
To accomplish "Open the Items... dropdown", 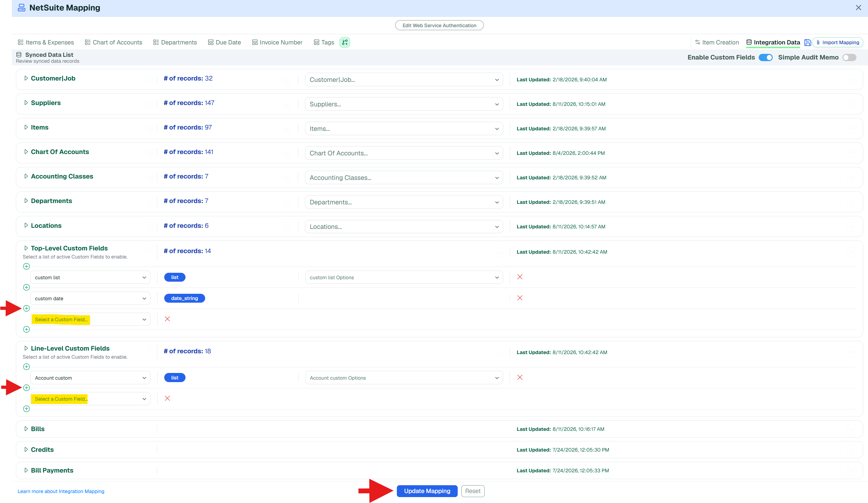I will click(404, 128).
